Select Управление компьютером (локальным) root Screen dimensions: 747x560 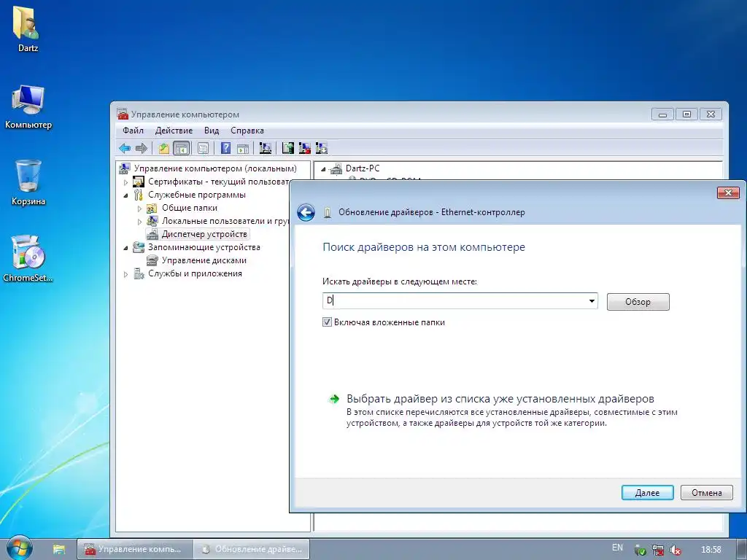pyautogui.click(x=215, y=168)
